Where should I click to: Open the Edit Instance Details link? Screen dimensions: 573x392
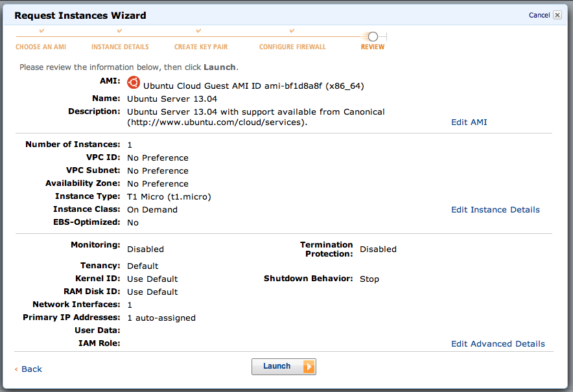point(495,209)
